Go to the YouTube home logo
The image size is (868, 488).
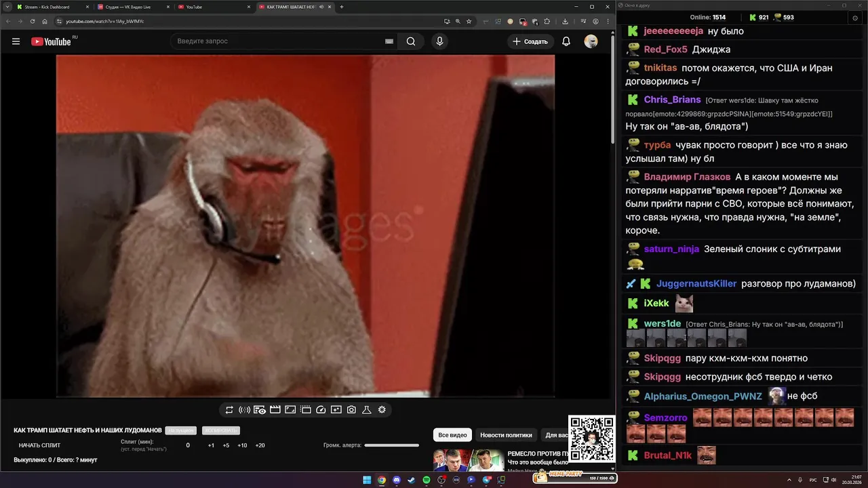pyautogui.click(x=52, y=41)
